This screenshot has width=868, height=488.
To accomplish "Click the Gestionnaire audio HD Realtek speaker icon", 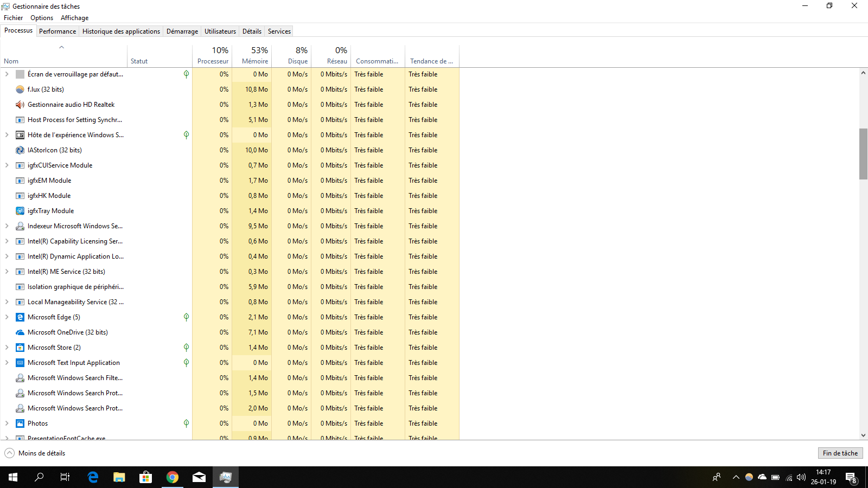I will (x=20, y=105).
